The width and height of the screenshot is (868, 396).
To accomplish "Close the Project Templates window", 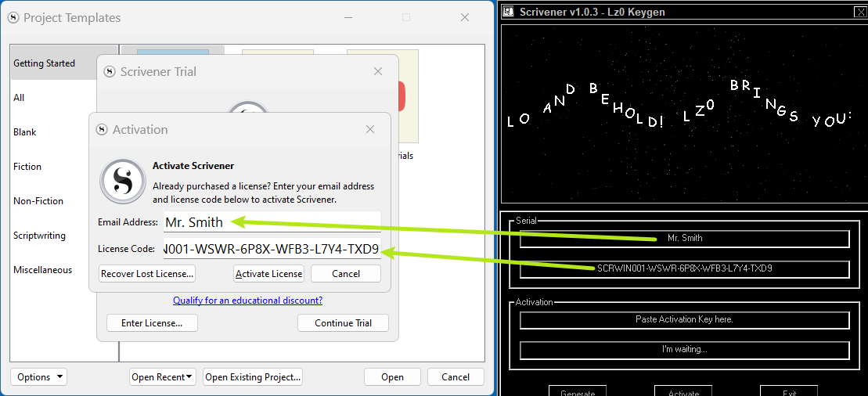I will pos(466,18).
